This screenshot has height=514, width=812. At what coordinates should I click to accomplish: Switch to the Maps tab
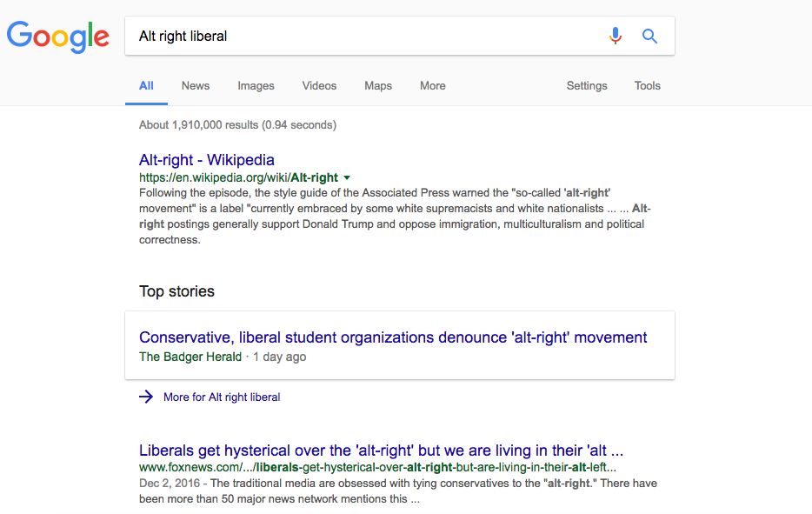click(x=378, y=86)
